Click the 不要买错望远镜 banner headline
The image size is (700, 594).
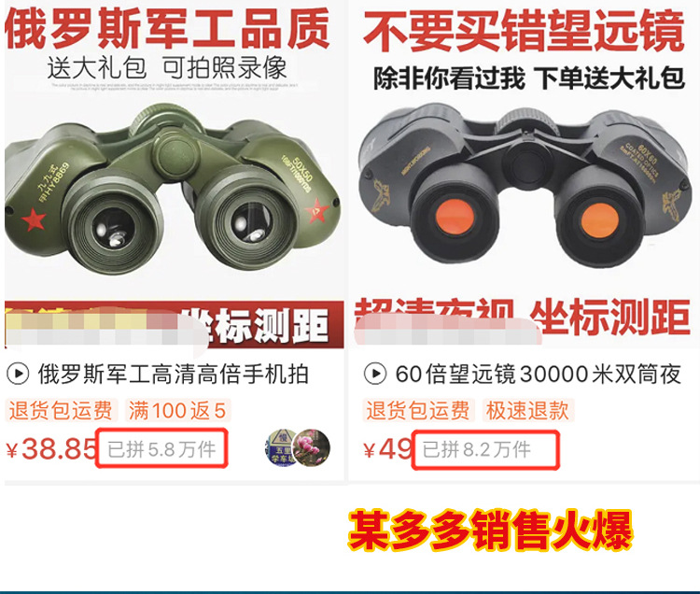525,31
